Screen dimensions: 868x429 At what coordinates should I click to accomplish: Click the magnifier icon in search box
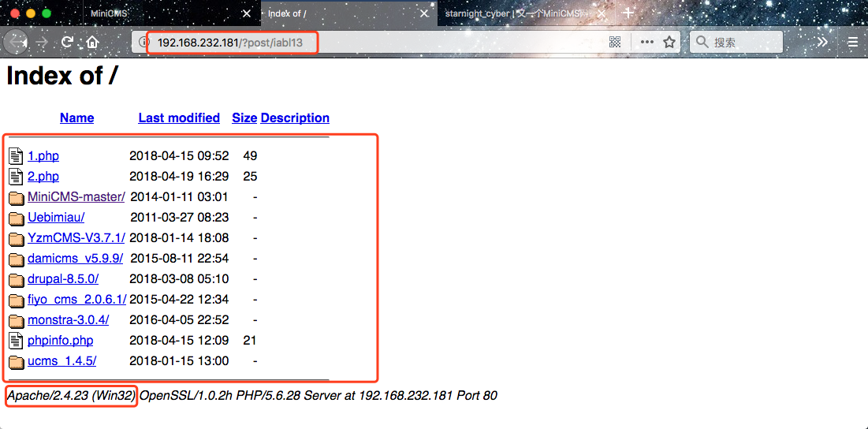point(702,42)
